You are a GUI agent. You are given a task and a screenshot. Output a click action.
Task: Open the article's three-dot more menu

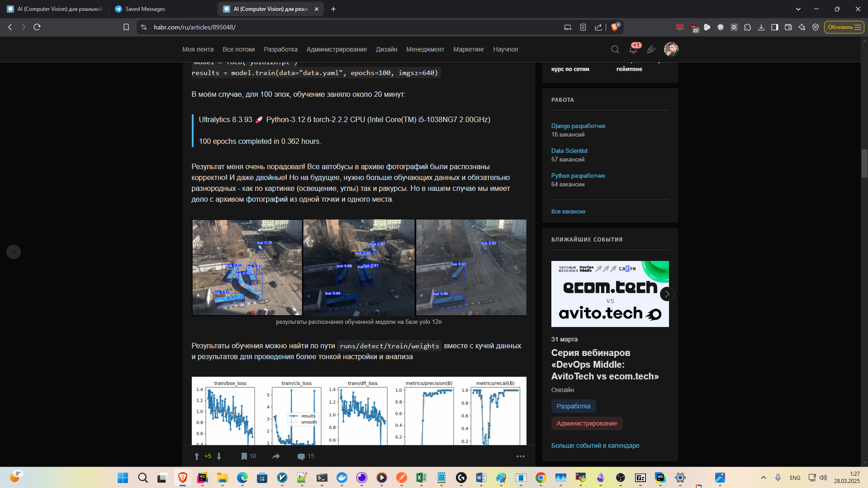[x=521, y=456]
